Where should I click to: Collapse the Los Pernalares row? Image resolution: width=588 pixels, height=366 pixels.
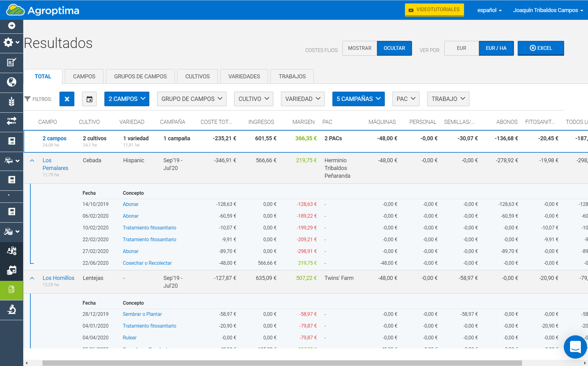point(32,161)
